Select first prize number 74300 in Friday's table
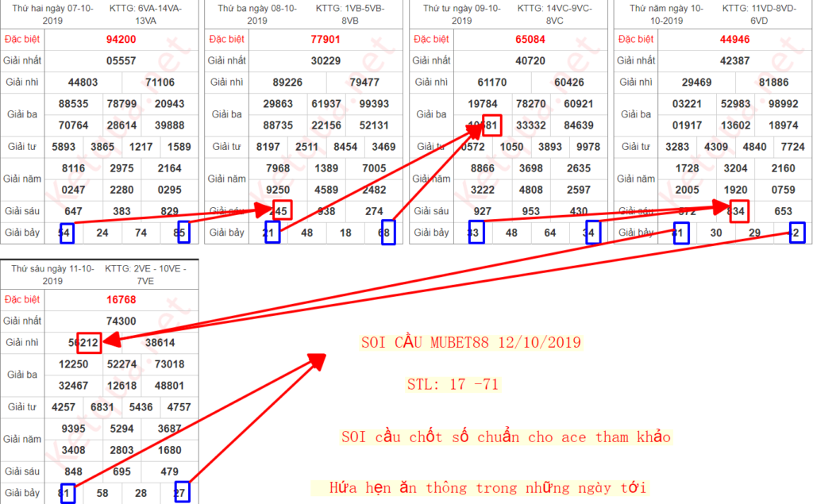This screenshot has height=504, width=813. (121, 321)
